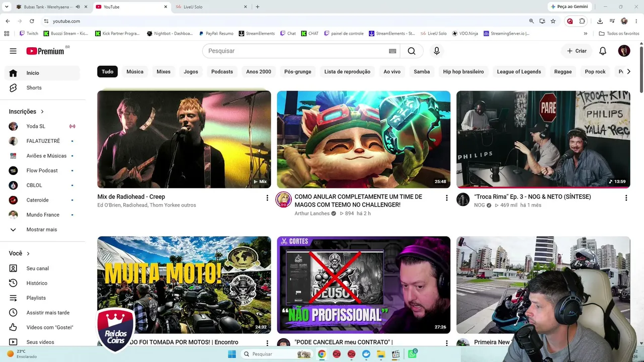This screenshot has width=644, height=362.
Task: Go back with Chrome's back arrow
Action: 8,21
